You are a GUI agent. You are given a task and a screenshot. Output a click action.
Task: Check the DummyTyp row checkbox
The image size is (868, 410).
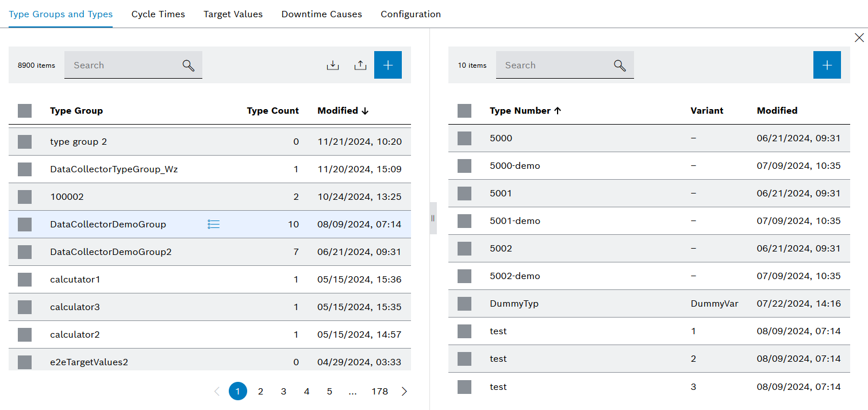point(464,304)
